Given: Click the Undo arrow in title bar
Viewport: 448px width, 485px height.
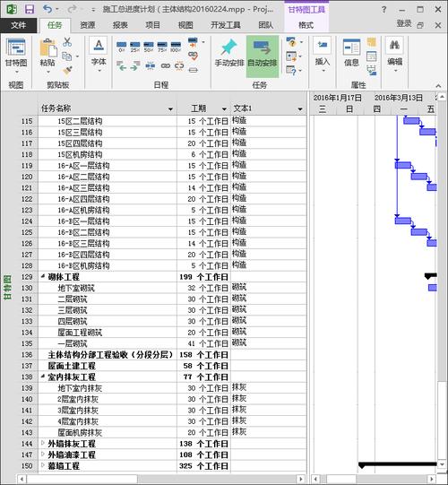Looking at the screenshot, I should click(x=47, y=9).
